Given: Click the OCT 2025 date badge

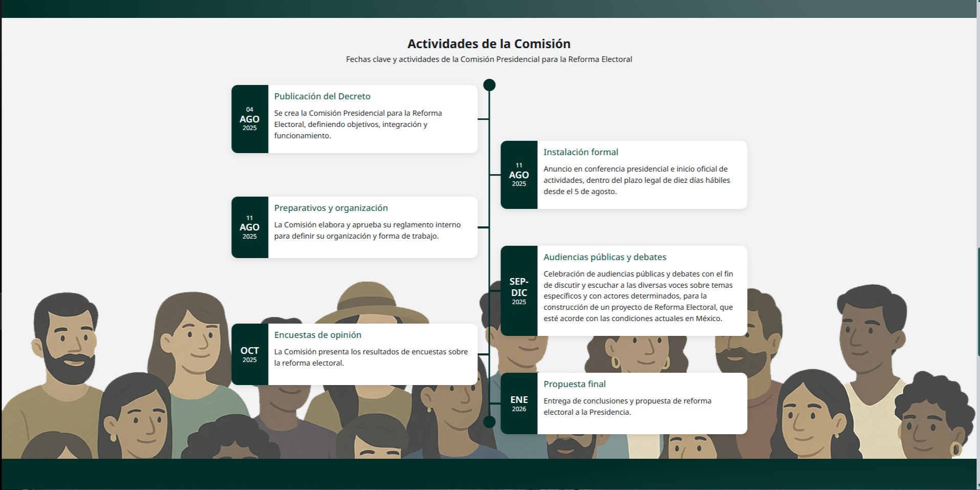Looking at the screenshot, I should point(250,354).
